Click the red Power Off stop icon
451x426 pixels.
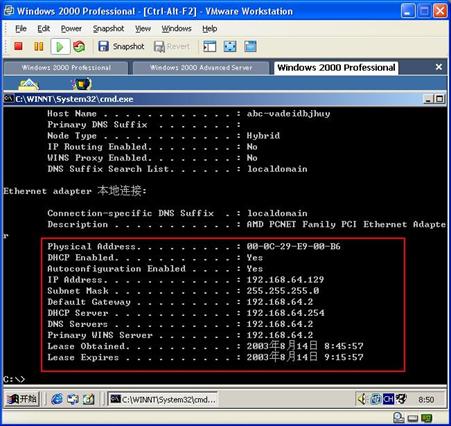pyautogui.click(x=18, y=46)
